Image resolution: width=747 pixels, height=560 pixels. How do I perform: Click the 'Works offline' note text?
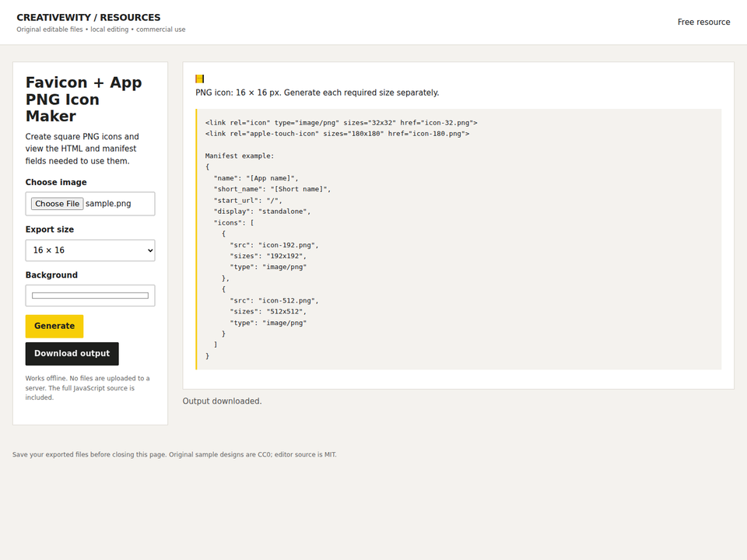(x=88, y=388)
